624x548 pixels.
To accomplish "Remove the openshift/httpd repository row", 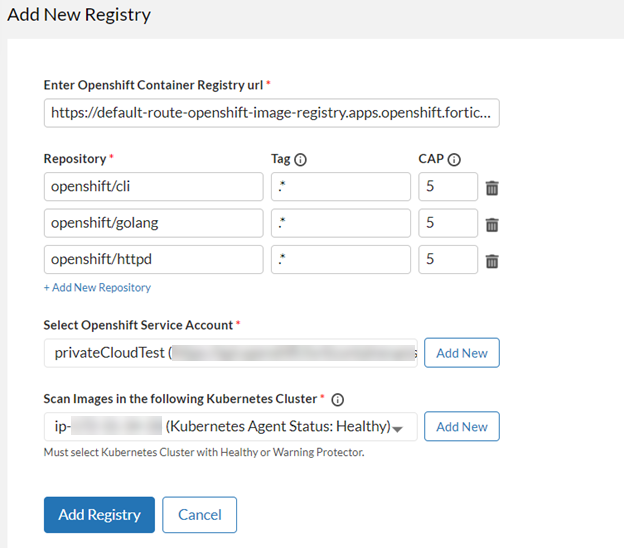I will click(x=492, y=261).
